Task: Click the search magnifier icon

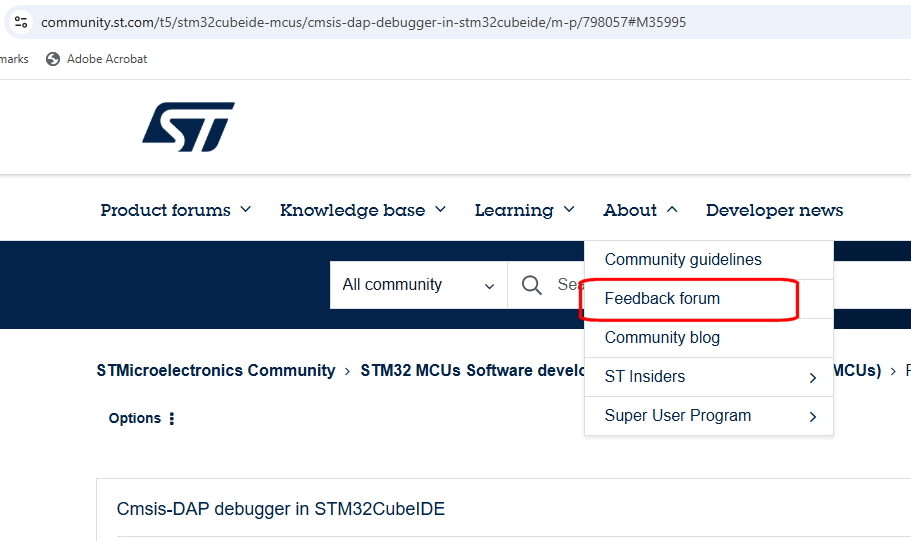Action: point(531,285)
